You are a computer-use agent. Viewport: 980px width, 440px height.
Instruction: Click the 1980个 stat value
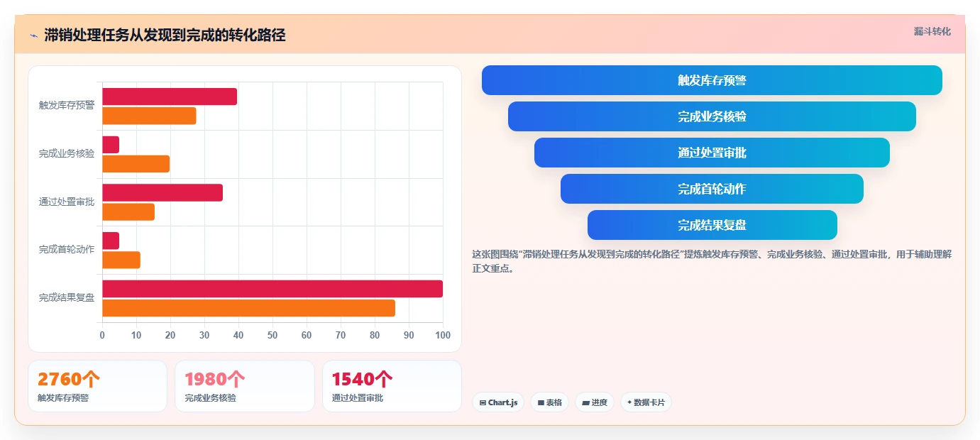pos(215,379)
